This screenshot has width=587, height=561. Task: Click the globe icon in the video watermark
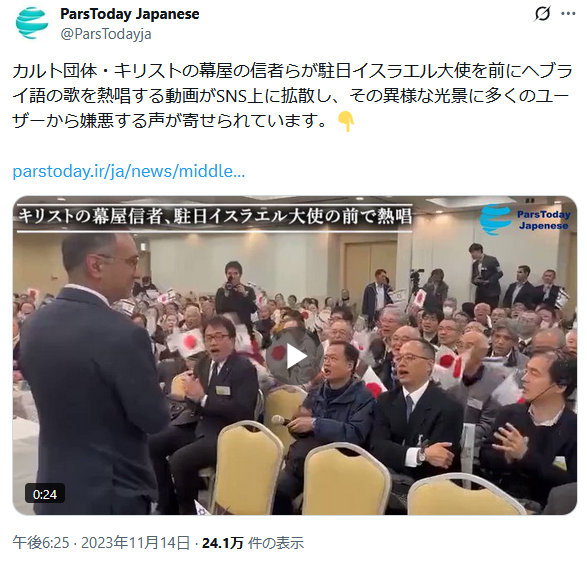pyautogui.click(x=495, y=220)
